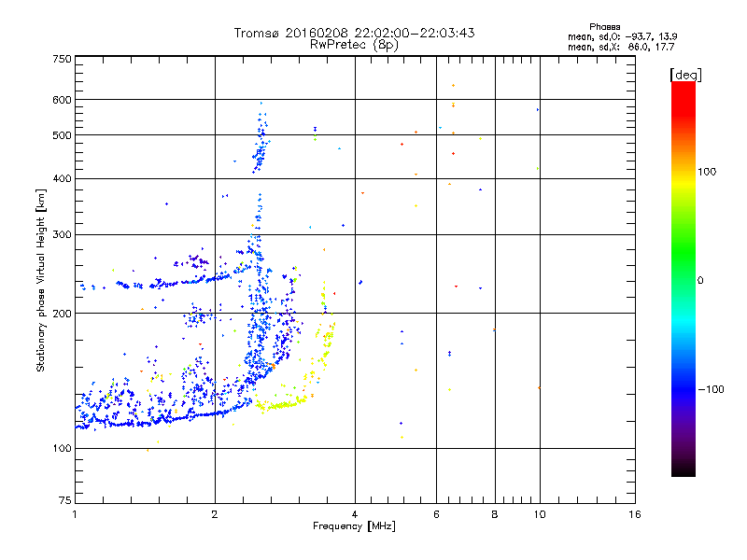Click the 'Stationary phase Virtual Height [km]' axis label
Image resolution: width=747 pixels, height=560 pixels.
[40, 281]
